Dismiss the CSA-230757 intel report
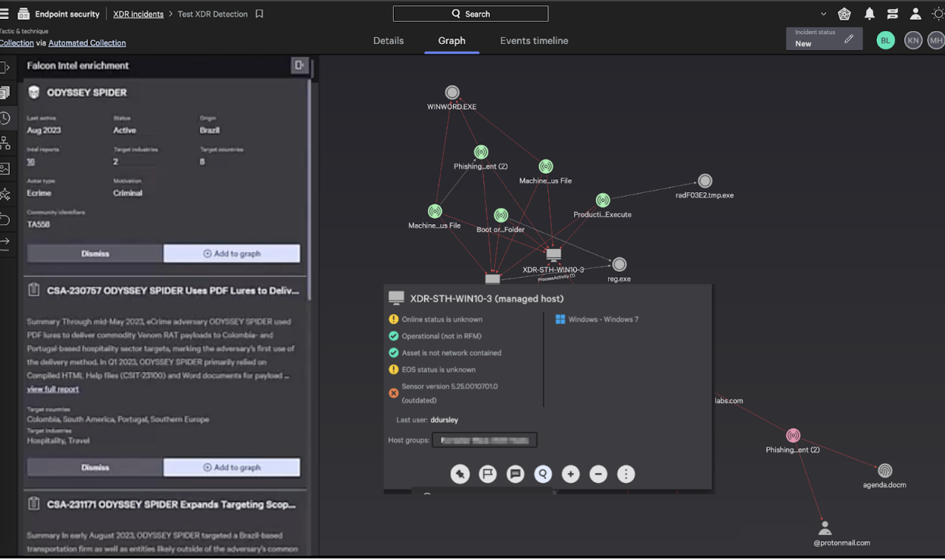 click(x=95, y=467)
